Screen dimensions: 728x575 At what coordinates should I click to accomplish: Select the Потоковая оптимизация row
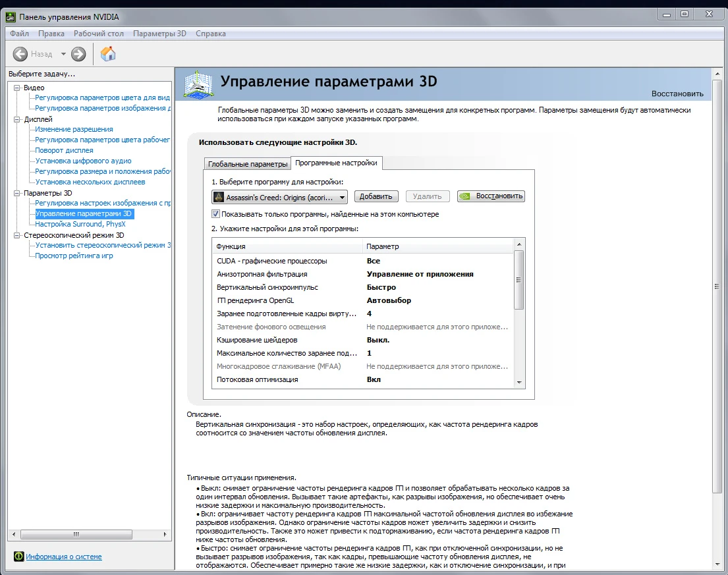(x=362, y=379)
